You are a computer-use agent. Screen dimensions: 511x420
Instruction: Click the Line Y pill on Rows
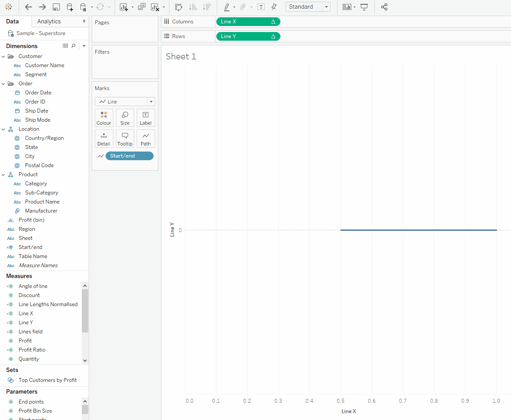(x=248, y=36)
